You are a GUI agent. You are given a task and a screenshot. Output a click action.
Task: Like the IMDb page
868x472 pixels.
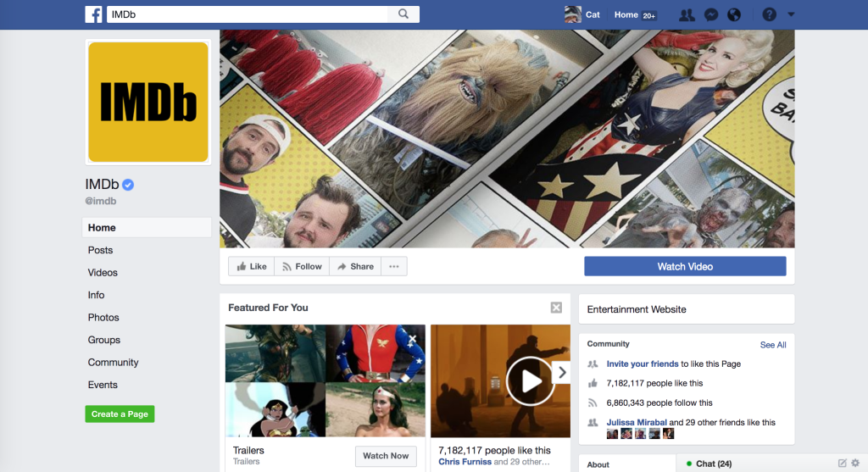pos(251,266)
